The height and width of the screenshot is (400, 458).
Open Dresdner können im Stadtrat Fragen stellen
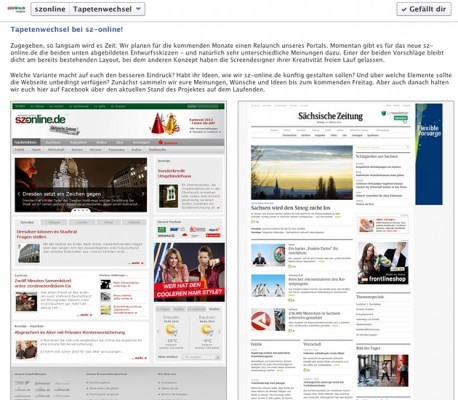pos(47,234)
